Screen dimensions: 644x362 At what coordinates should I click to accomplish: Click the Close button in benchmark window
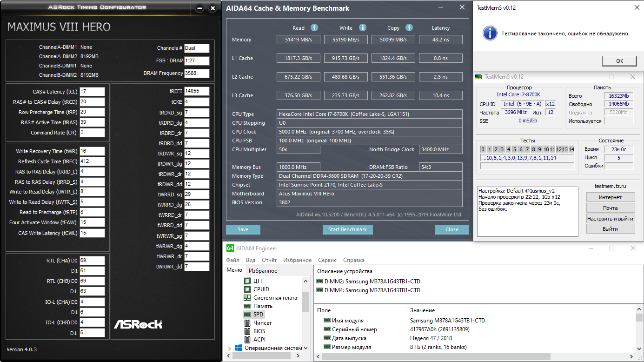(452, 229)
